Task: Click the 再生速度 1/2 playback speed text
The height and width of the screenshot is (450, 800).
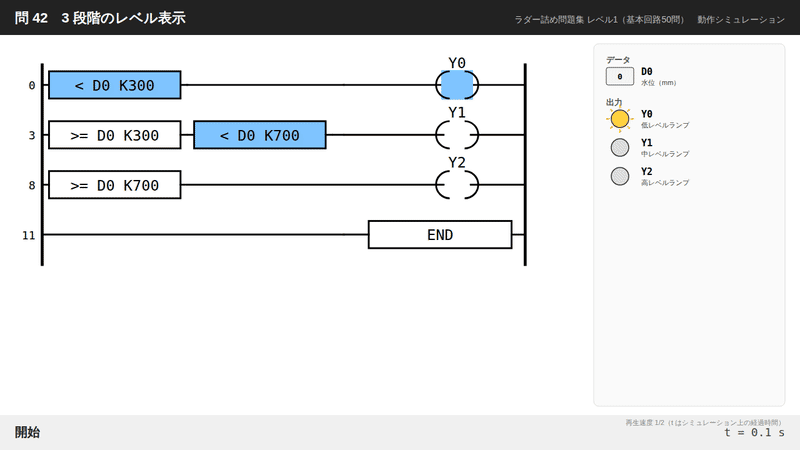Action: 645,422
